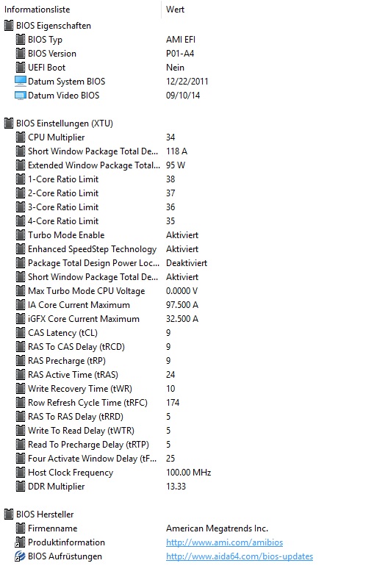Select the value 100.00 MHz
This screenshot has width=374, height=588.
tap(189, 472)
